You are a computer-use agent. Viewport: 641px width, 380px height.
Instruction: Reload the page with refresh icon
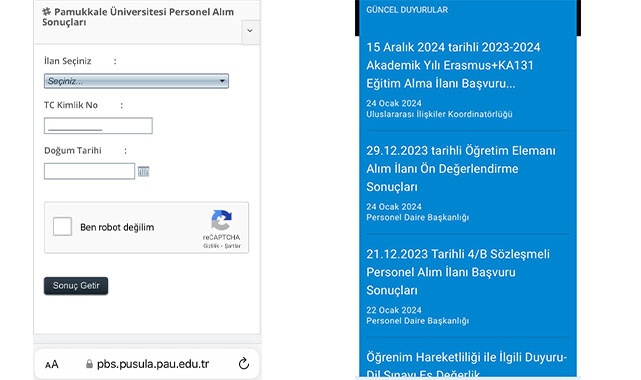[x=244, y=363]
